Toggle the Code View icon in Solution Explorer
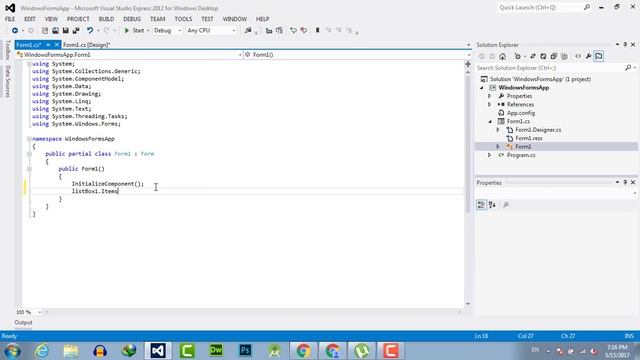 click(578, 56)
